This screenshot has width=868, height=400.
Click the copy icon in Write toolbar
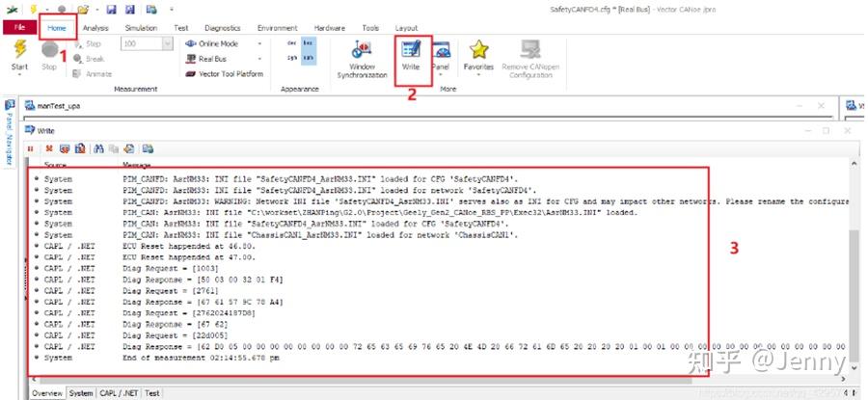(114, 148)
